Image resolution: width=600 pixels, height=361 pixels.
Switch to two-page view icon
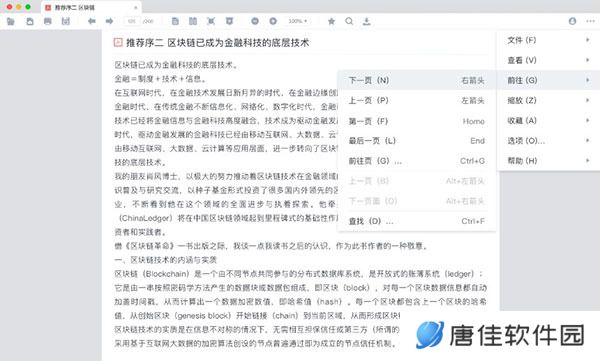click(x=193, y=21)
